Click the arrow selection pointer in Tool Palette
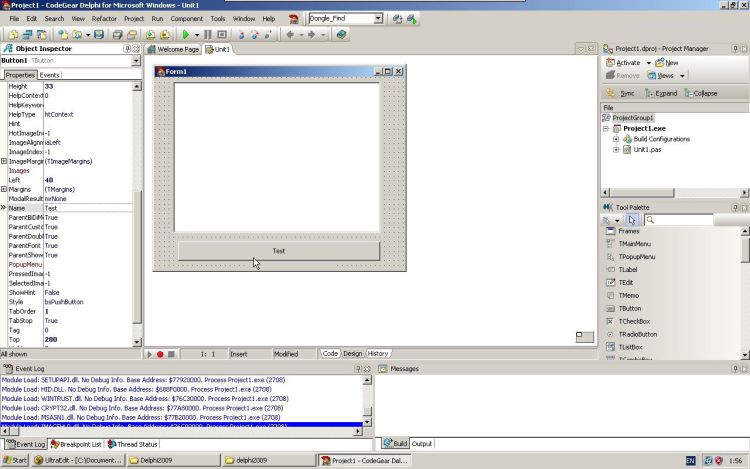 632,220
